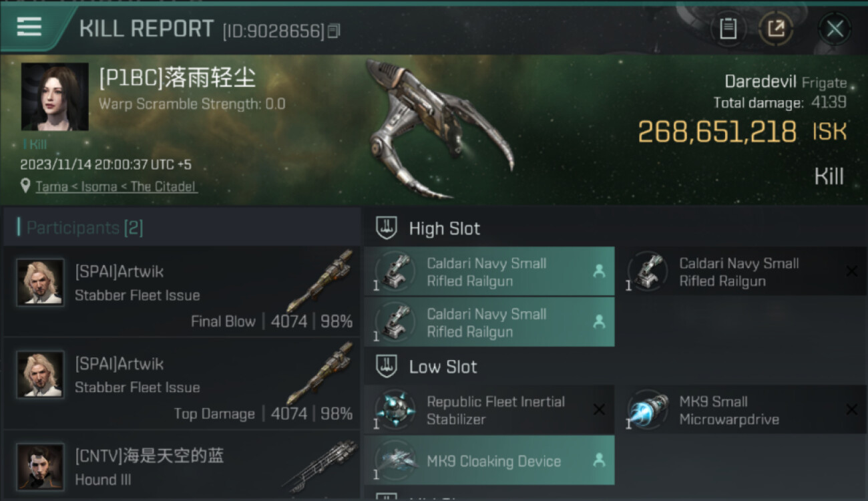
Task: Select the second highlighted Rifled Railgun item
Action: [x=489, y=323]
